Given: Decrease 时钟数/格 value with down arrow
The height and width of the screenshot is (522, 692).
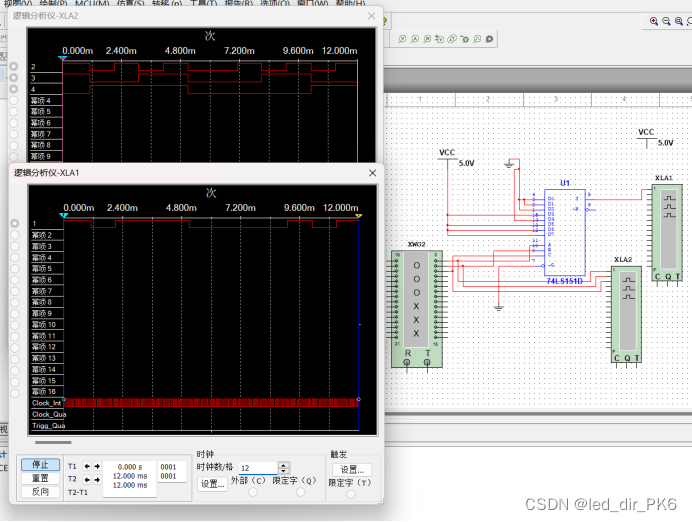Looking at the screenshot, I should [284, 470].
